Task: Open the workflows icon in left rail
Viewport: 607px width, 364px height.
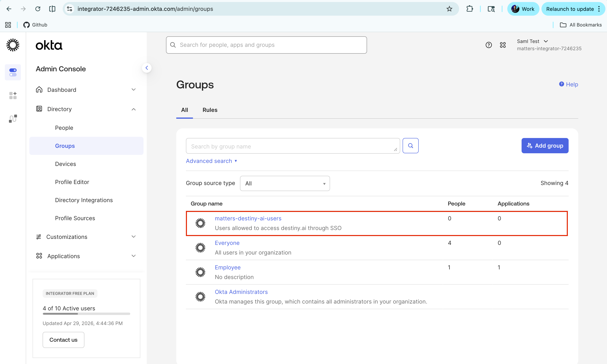Action: 13,119
